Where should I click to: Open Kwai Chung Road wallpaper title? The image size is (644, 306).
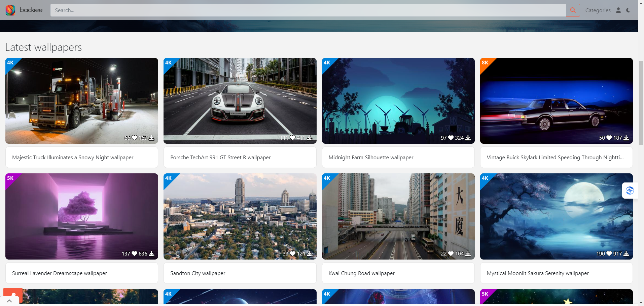pyautogui.click(x=362, y=273)
